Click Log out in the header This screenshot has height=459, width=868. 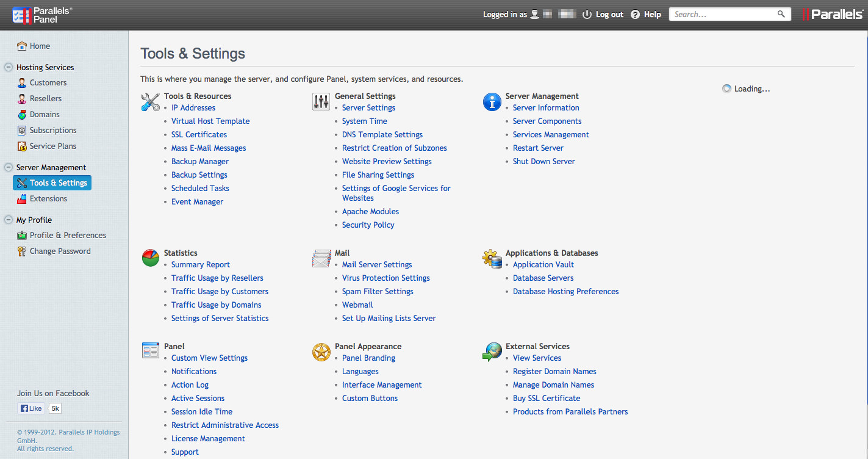pos(609,14)
